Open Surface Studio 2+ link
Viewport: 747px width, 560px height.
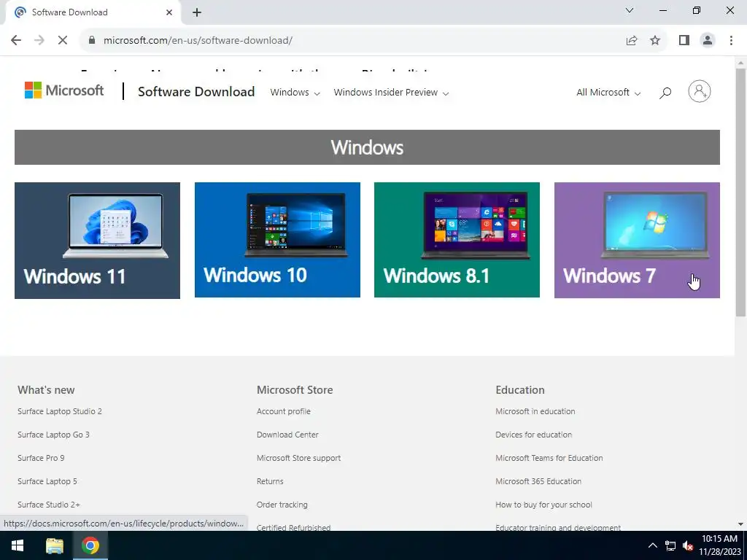click(x=49, y=505)
